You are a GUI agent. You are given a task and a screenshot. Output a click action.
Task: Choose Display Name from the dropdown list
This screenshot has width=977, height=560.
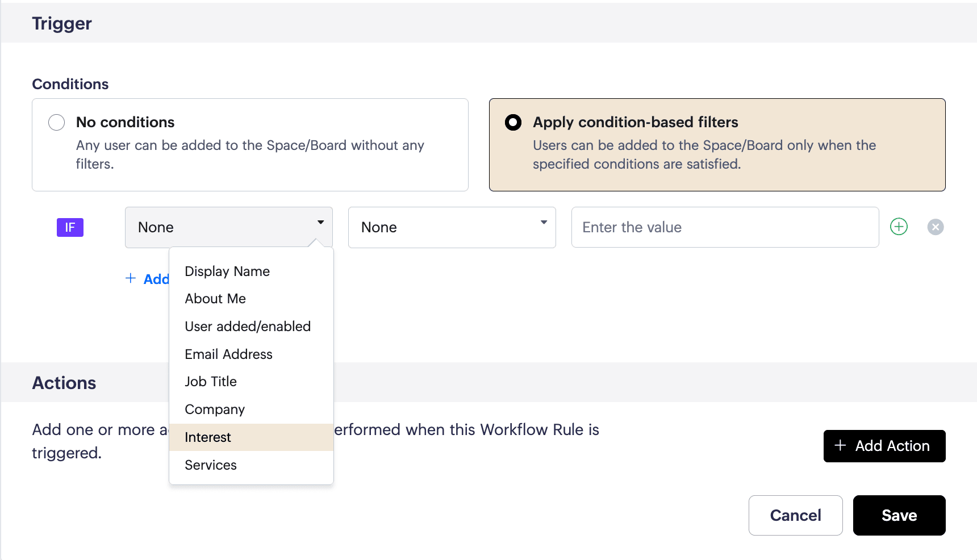[227, 271]
